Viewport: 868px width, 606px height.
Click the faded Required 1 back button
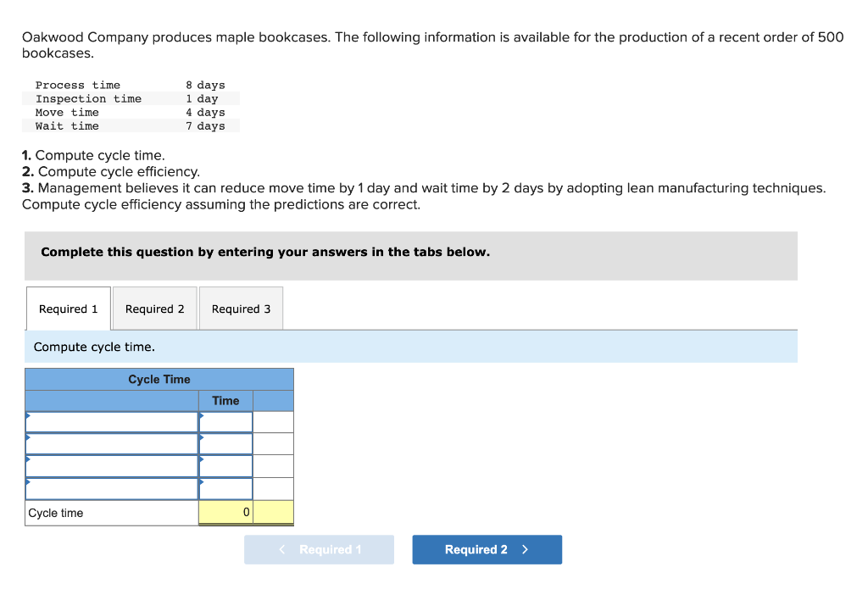[319, 549]
